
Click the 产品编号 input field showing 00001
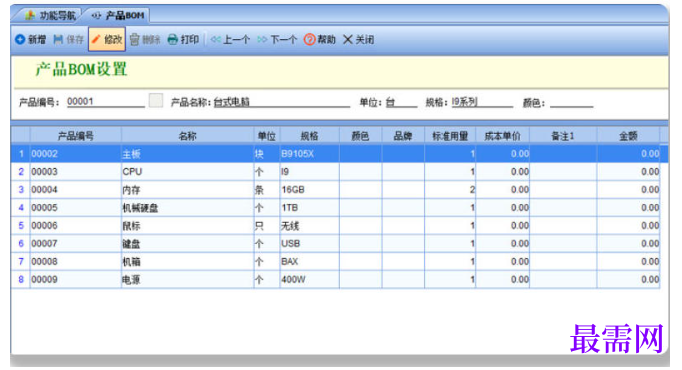click(x=105, y=102)
